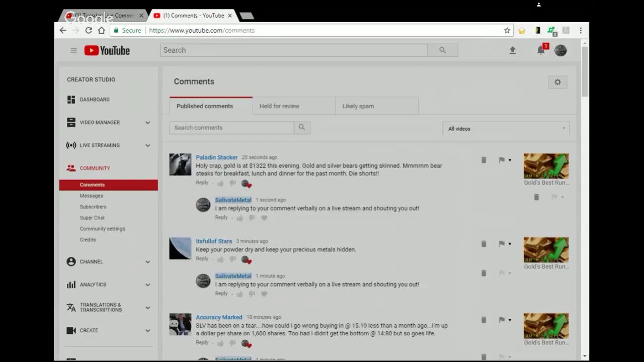The height and width of the screenshot is (362, 644).
Task: Toggle the heart on Paladin Stacker's comment
Action: pos(246,184)
